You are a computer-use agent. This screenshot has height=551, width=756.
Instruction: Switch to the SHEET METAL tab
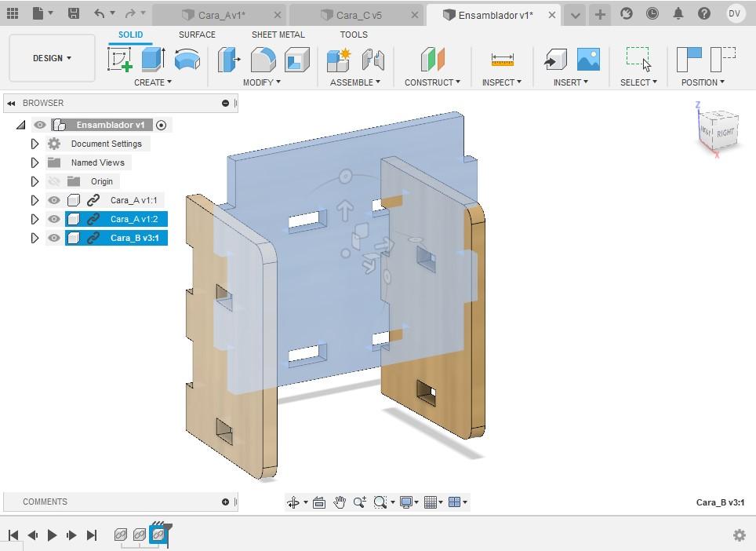pyautogui.click(x=278, y=35)
